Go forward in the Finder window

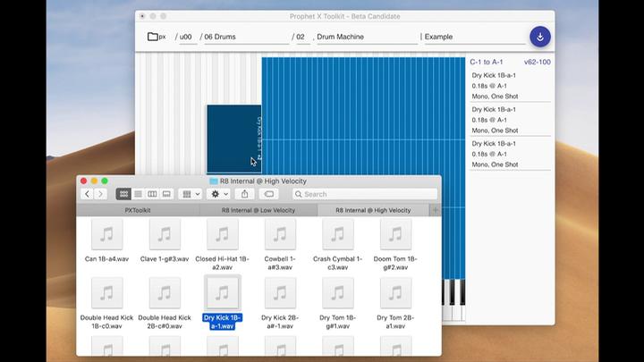click(100, 194)
